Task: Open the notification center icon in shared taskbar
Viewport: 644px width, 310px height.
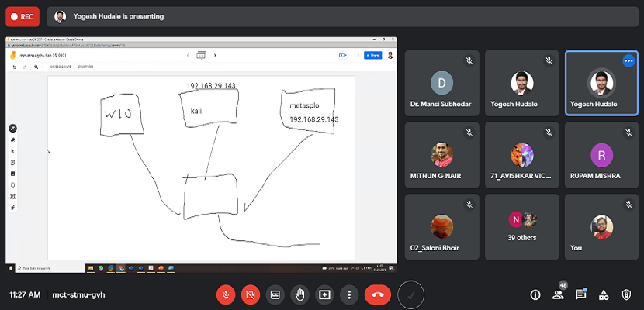Action: point(392,268)
